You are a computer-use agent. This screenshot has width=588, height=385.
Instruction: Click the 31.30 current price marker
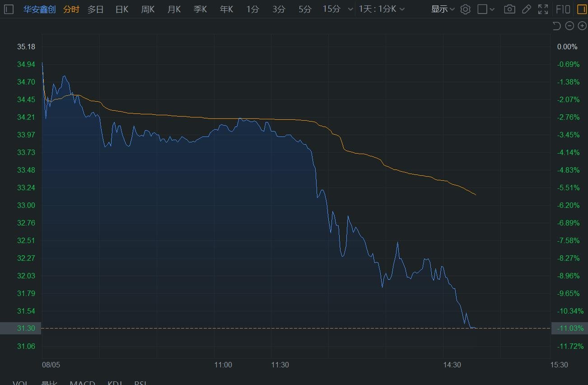(x=26, y=328)
